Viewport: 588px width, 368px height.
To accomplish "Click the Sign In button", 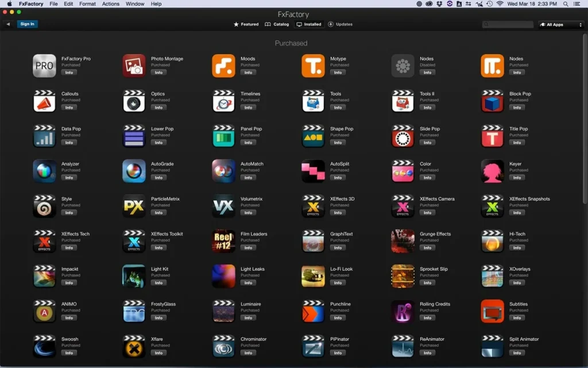I will 28,24.
